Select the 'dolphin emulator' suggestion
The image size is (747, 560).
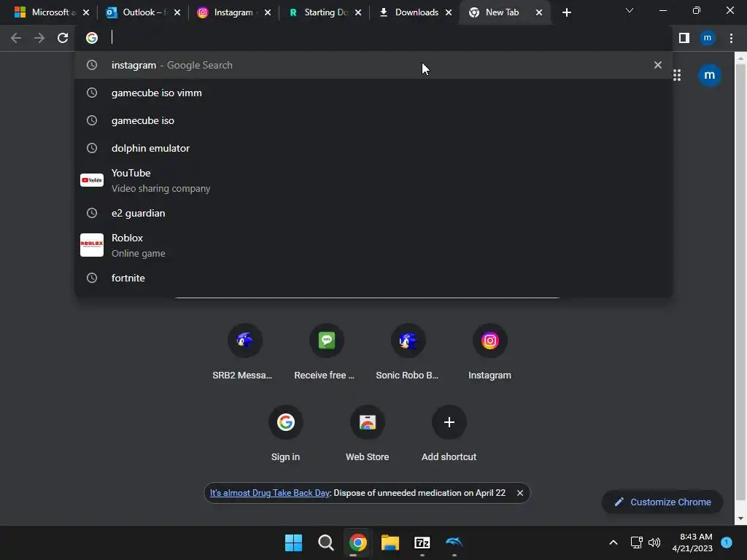pos(373,148)
